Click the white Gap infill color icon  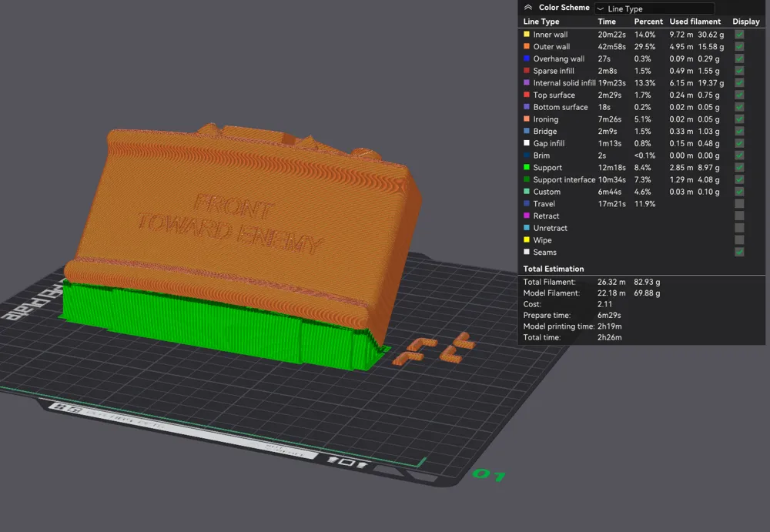(527, 143)
